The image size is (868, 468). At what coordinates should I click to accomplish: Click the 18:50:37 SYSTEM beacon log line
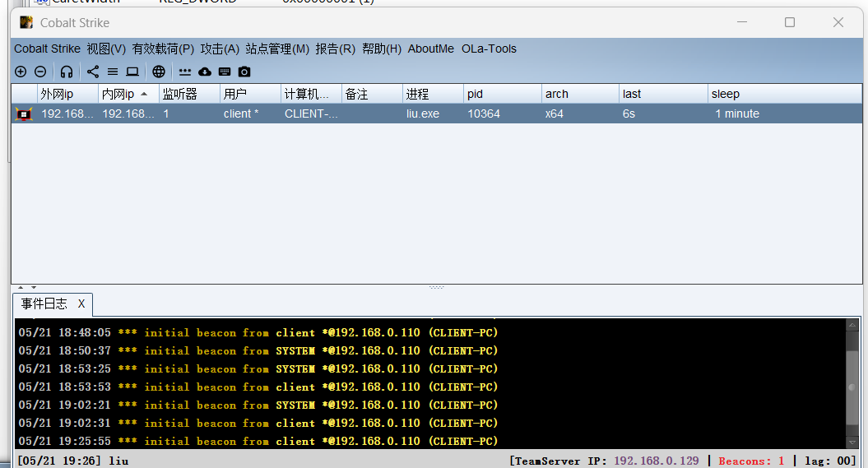(258, 350)
